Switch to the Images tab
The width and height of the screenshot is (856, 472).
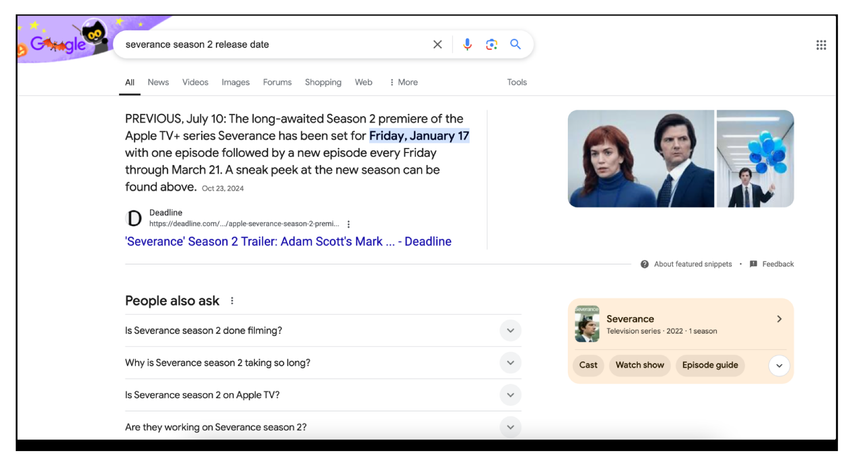point(235,82)
